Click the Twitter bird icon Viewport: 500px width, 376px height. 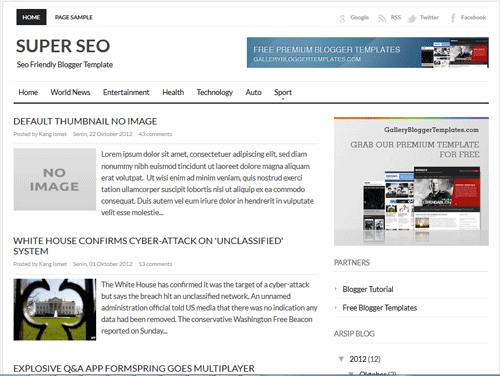412,18
